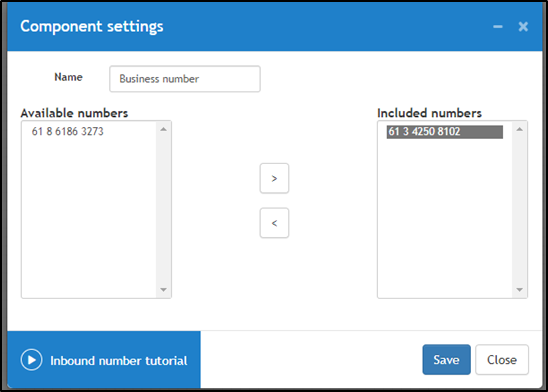
Task: Select available number 61 8 6186 3273
Action: point(68,131)
